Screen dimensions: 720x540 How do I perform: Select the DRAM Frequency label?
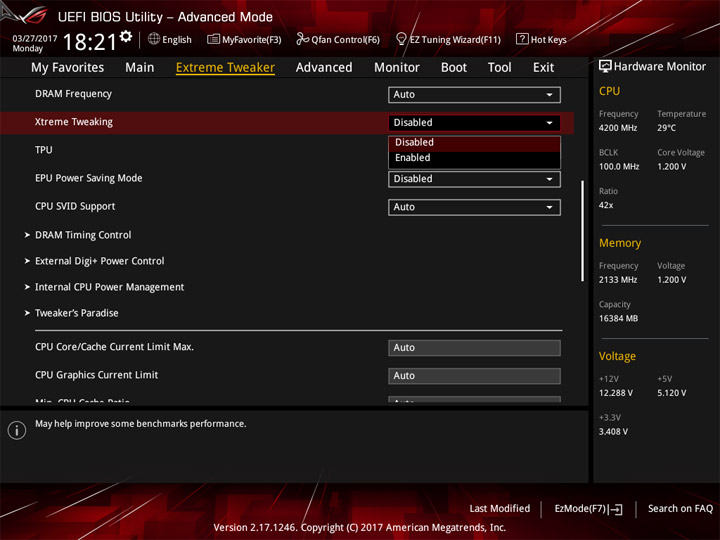tap(73, 94)
